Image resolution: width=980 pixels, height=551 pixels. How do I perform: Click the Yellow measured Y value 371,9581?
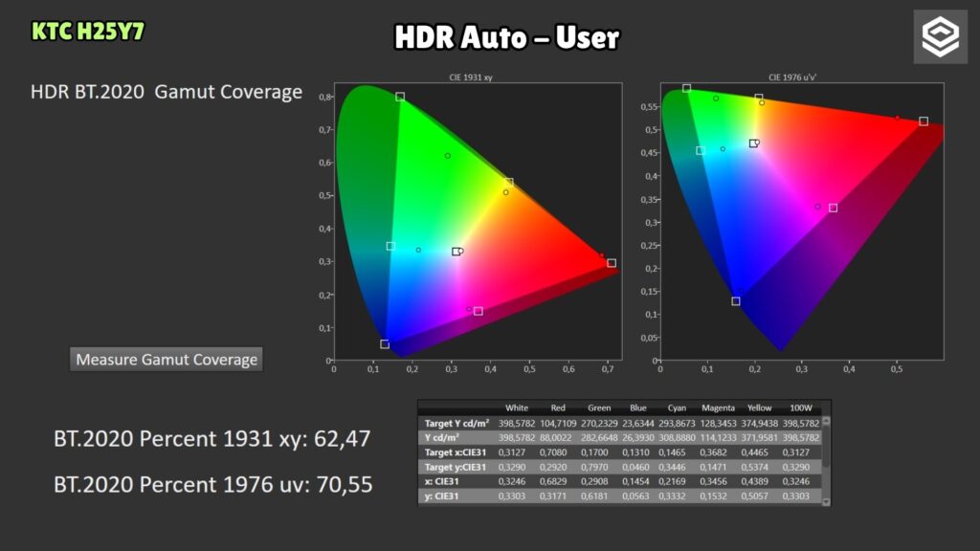pos(759,437)
